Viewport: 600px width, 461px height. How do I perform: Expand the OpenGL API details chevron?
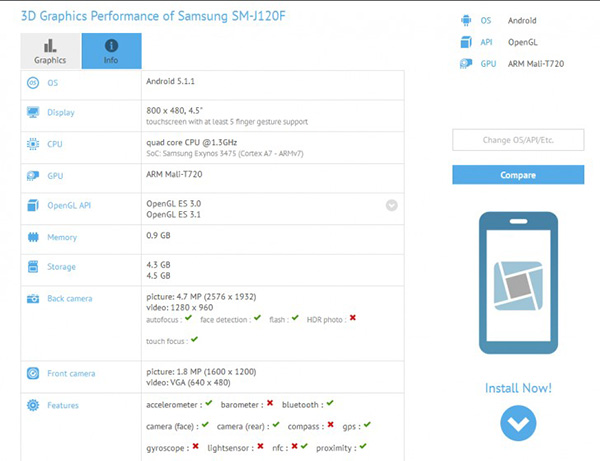click(391, 205)
